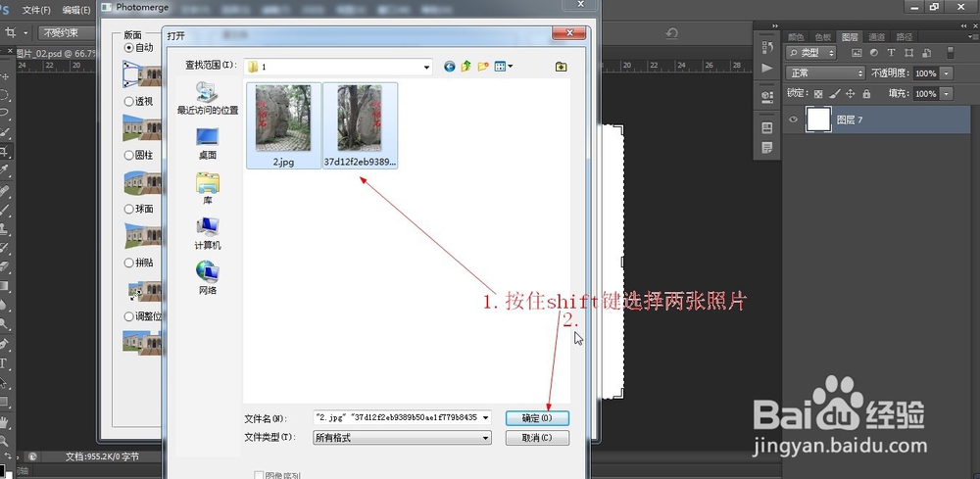
Task: Click 确定(O) button
Action: tap(537, 418)
